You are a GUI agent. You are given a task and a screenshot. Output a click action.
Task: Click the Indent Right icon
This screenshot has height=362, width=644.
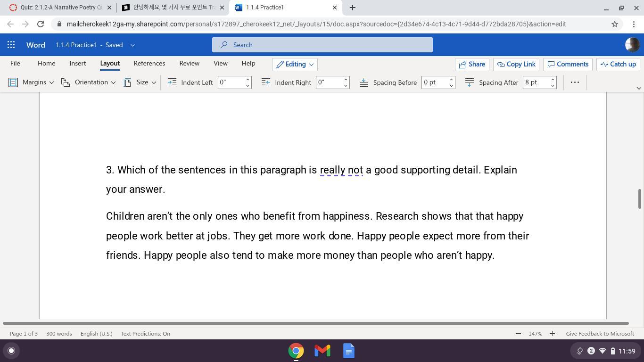tap(266, 82)
